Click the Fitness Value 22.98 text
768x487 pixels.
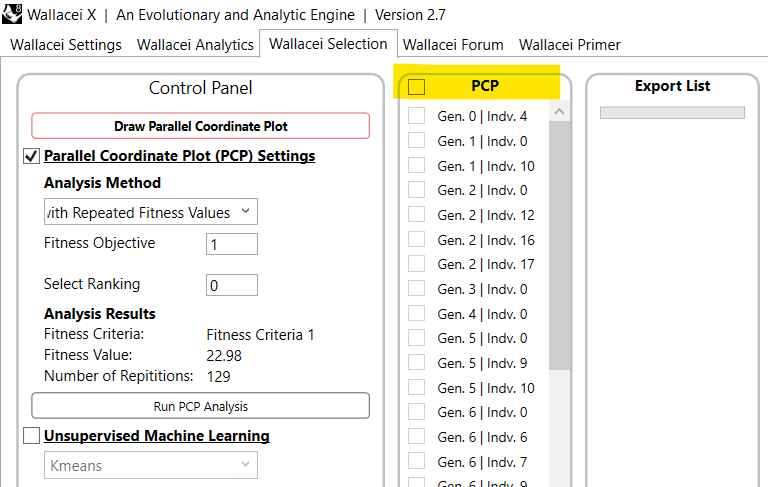[x=224, y=356]
